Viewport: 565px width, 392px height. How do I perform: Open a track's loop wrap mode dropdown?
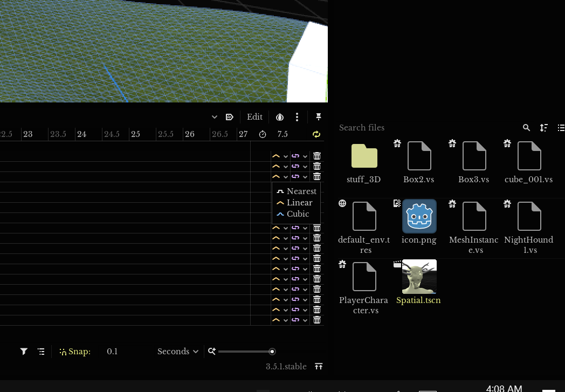(x=305, y=156)
